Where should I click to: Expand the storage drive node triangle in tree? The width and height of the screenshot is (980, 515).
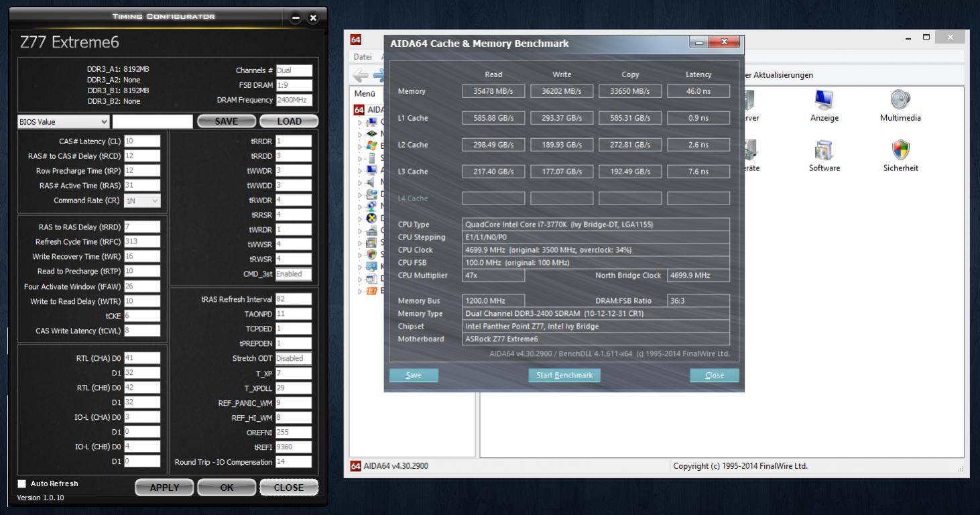[x=360, y=194]
